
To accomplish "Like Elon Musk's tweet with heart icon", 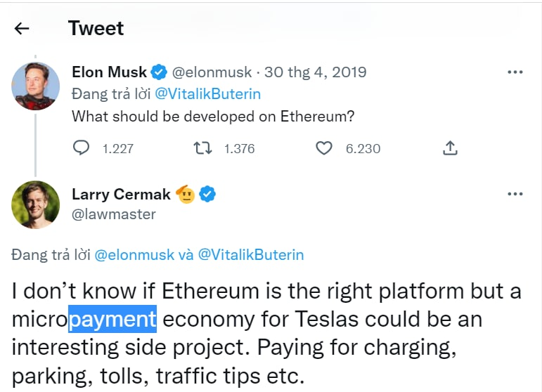I will (x=323, y=148).
